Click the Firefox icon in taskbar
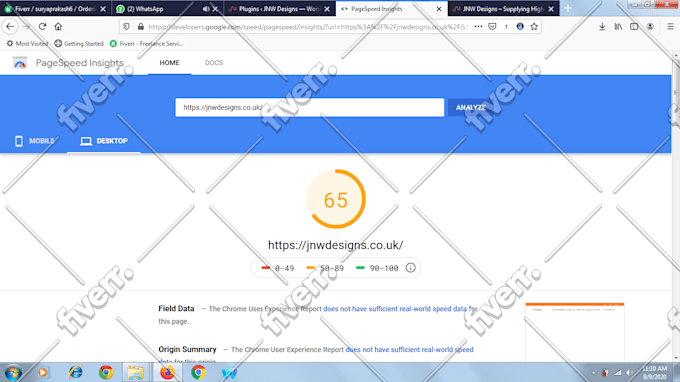Viewport: 680px width, 382px height. click(167, 372)
